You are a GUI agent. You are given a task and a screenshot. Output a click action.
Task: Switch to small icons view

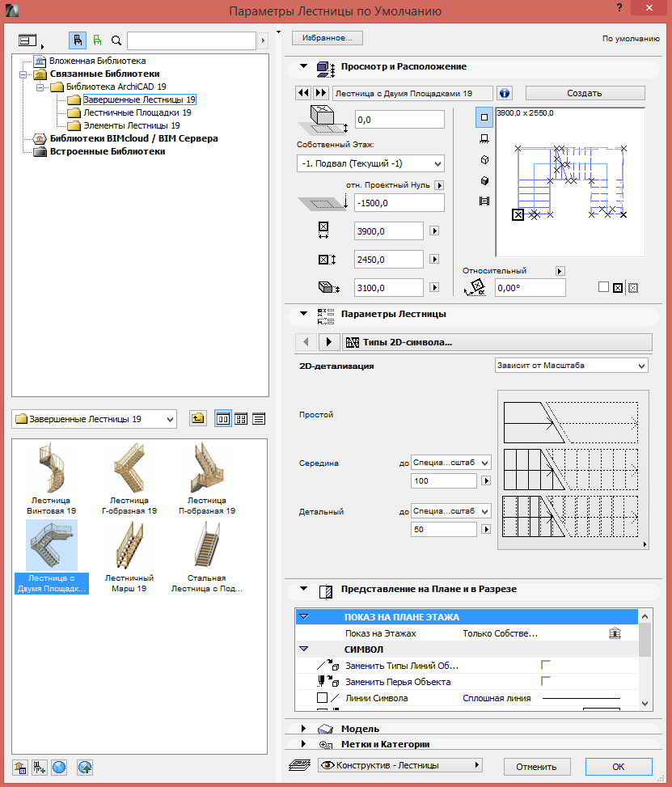tap(241, 419)
